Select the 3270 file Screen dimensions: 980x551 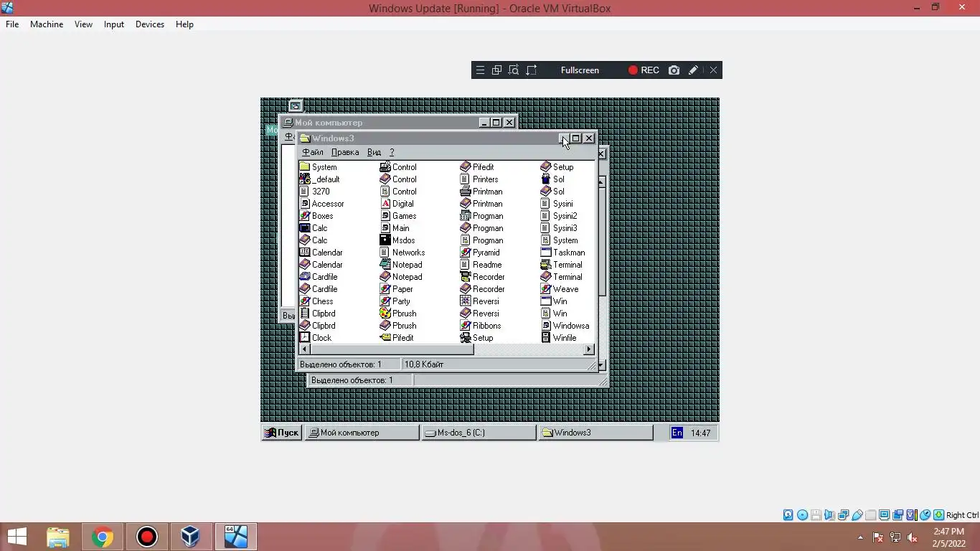click(314, 192)
